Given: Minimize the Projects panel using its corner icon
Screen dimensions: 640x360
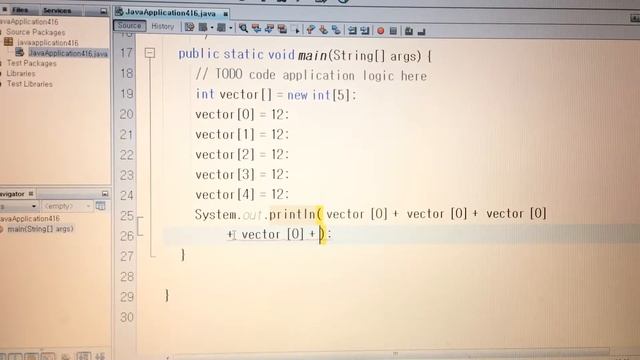Looking at the screenshot, I should pos(104,11).
